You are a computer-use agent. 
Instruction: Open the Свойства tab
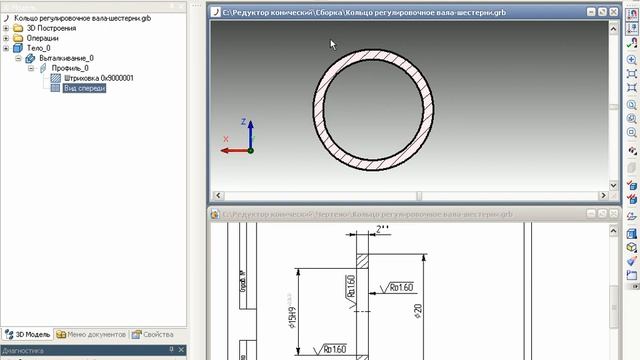click(152, 334)
